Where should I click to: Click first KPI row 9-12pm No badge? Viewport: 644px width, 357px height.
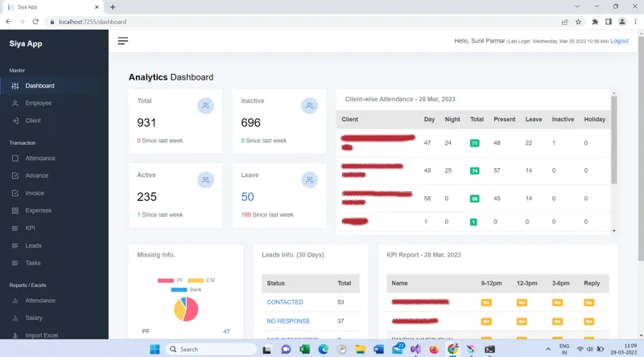pos(486,302)
